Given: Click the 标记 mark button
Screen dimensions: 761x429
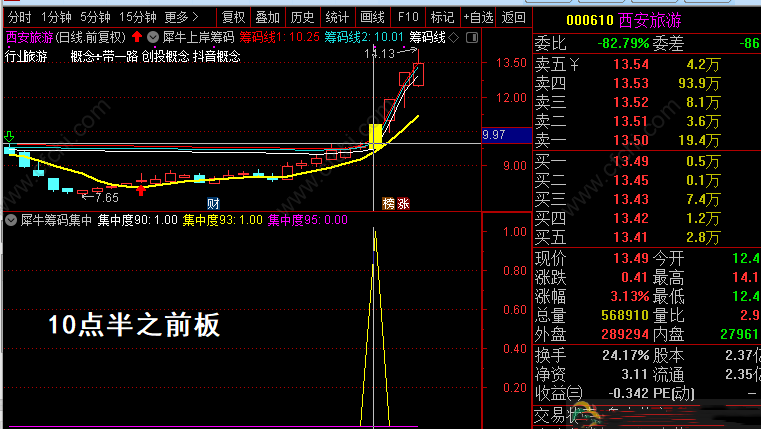Looking at the screenshot, I should [442, 18].
